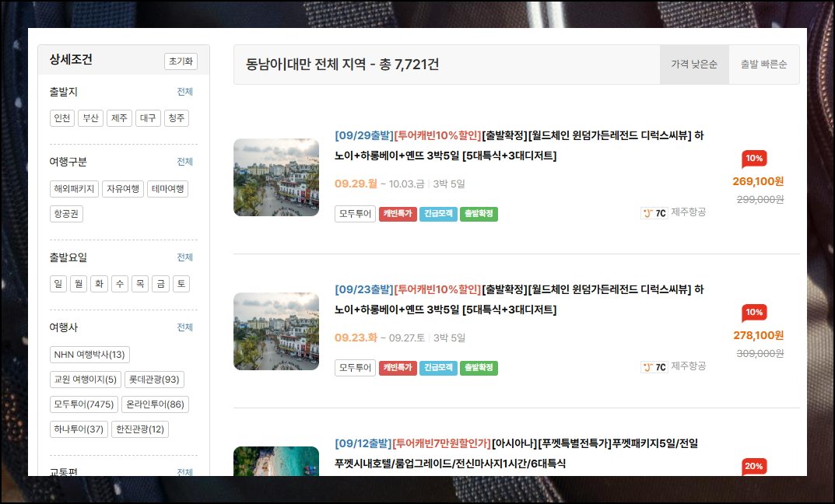Open thumbnail of 09/23 Hanoi package
Screen dimensions: 835x504
click(276, 331)
